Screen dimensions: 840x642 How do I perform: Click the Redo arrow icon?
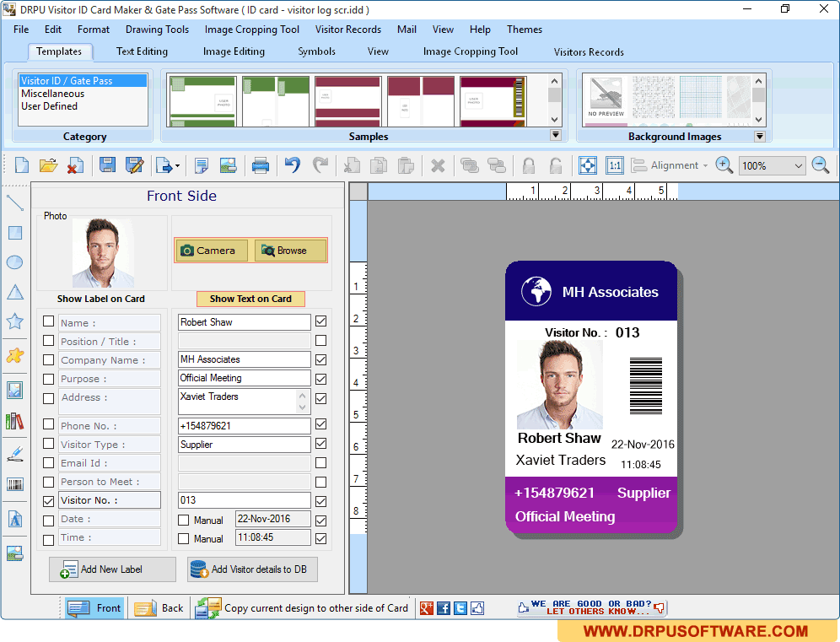click(320, 165)
